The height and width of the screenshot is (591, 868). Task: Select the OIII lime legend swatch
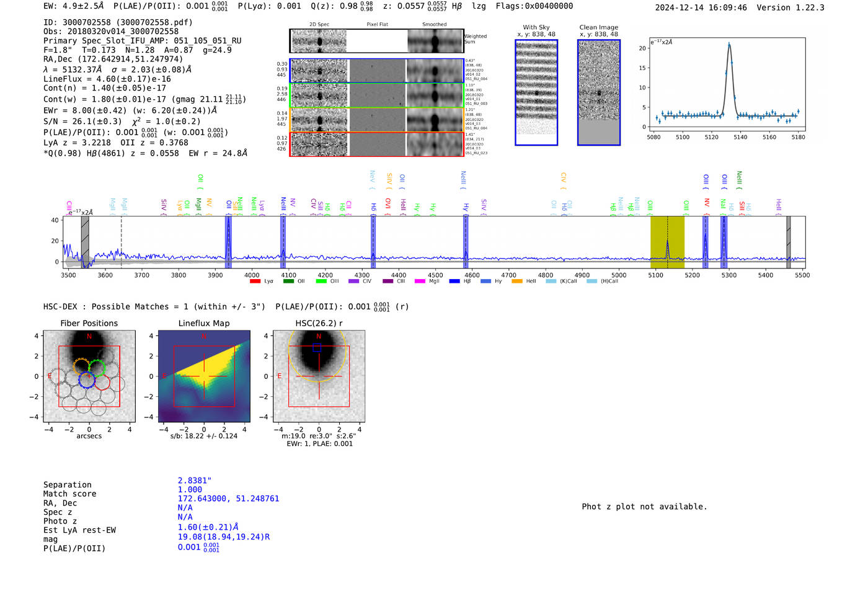click(321, 282)
